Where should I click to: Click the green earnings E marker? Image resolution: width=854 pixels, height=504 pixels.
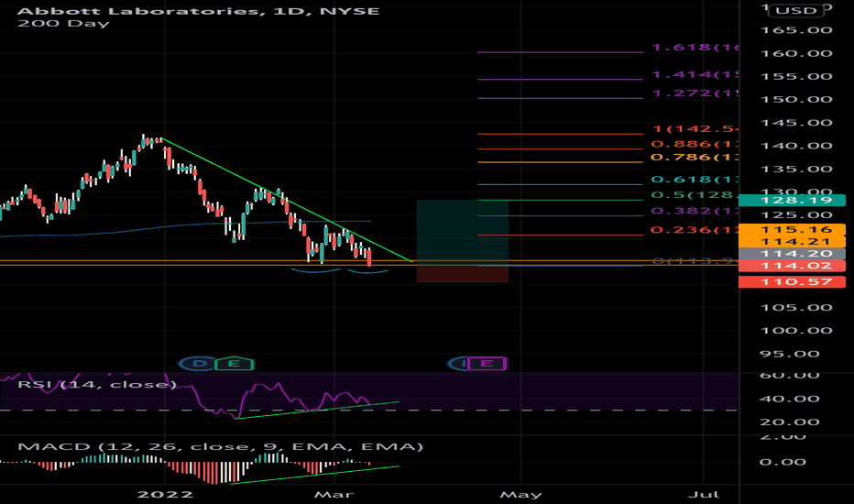[x=234, y=364]
